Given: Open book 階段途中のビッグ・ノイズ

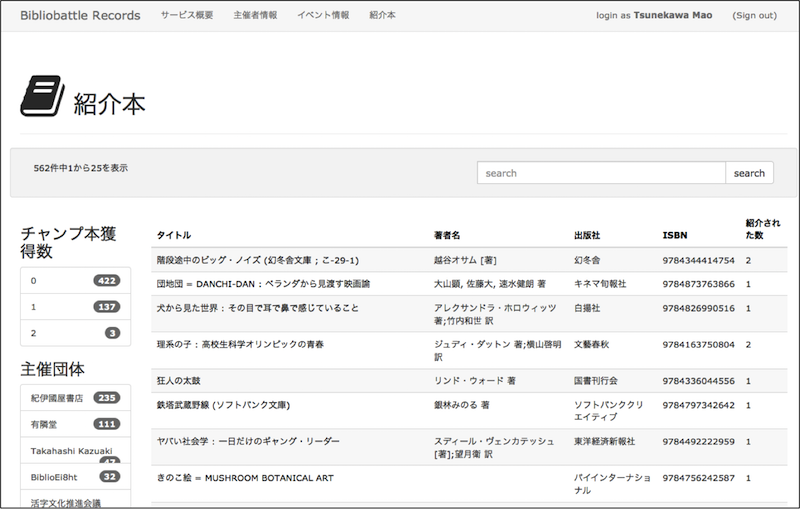Looking at the screenshot, I should pyautogui.click(x=258, y=260).
